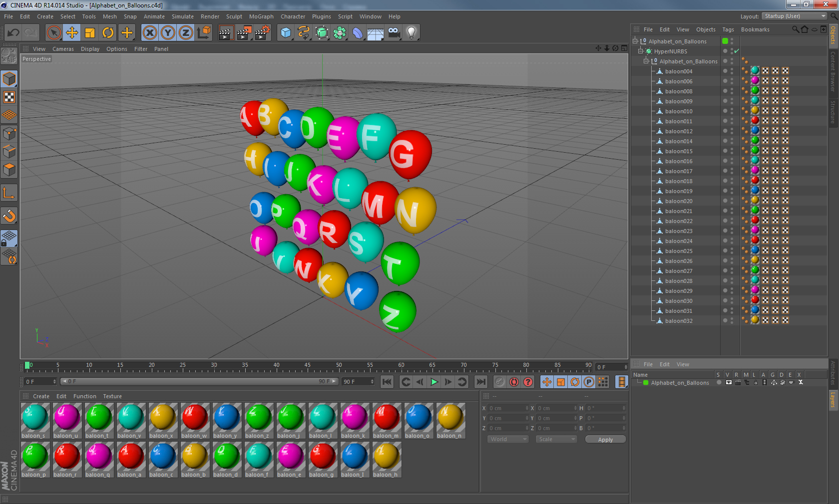Click the X position input field
The image size is (839, 504).
pos(508,408)
